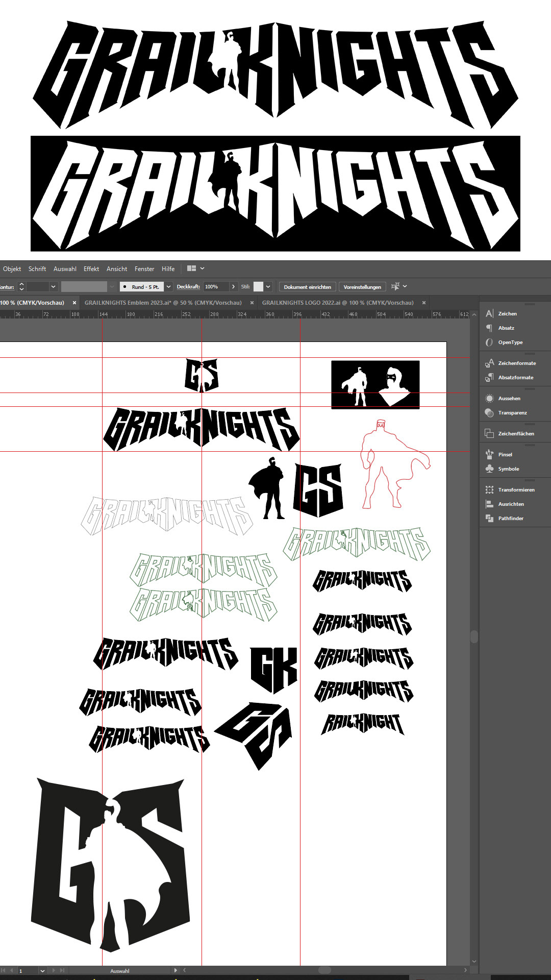Open the Auswahl menu
The height and width of the screenshot is (980, 551).
click(x=65, y=269)
